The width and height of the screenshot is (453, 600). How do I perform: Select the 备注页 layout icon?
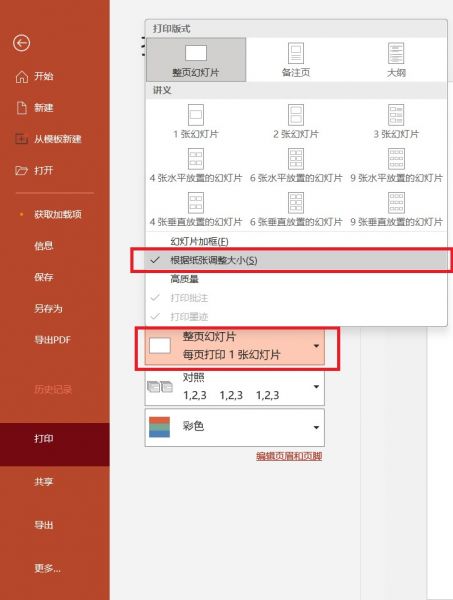click(x=296, y=53)
